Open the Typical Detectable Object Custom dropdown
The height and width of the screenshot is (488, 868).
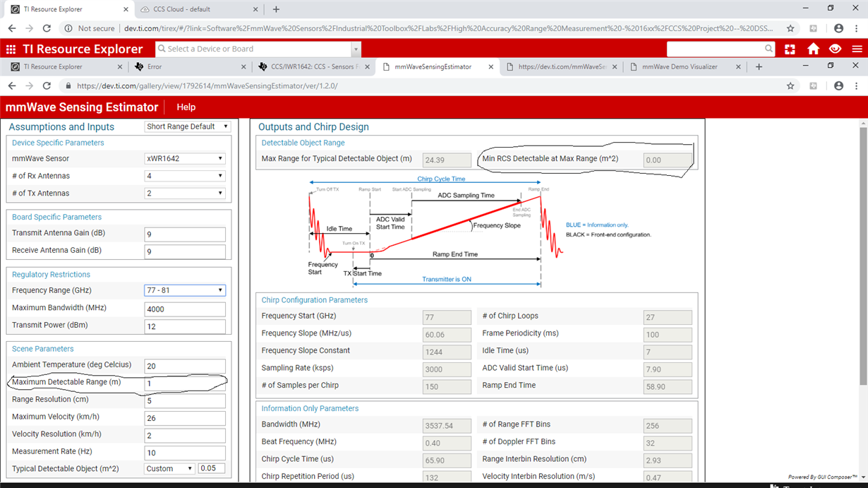tap(169, 468)
